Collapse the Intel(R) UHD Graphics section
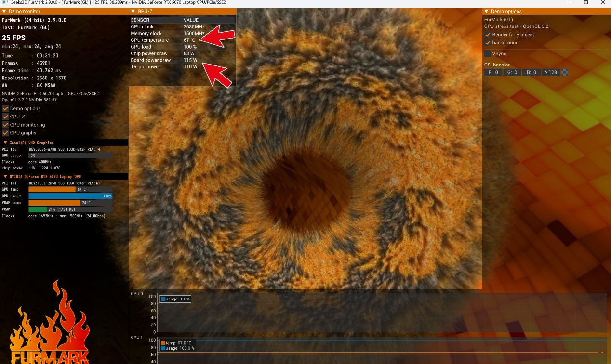Screen dimensions: 611x364 click(x=5, y=143)
